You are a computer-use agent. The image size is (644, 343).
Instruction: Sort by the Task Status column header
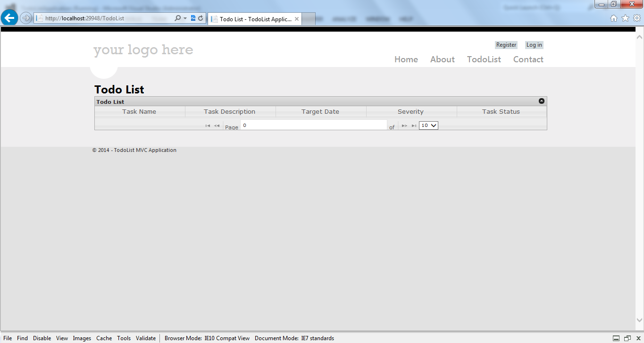[x=501, y=112]
